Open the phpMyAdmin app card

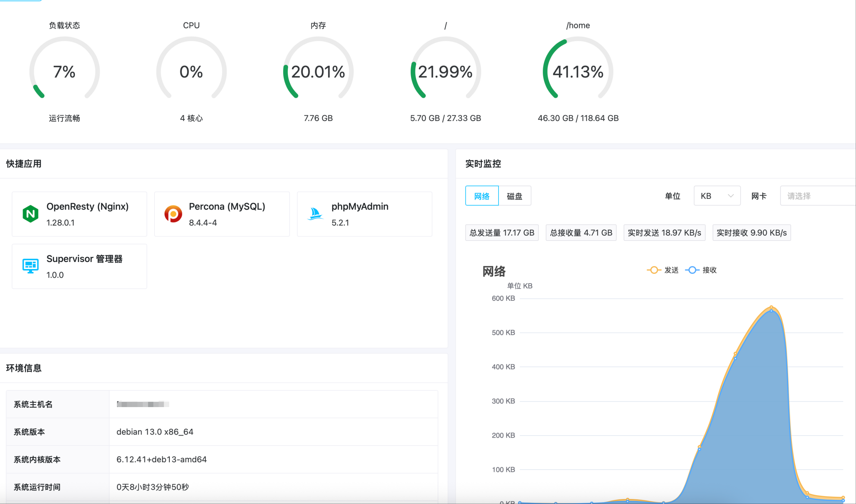coord(364,214)
